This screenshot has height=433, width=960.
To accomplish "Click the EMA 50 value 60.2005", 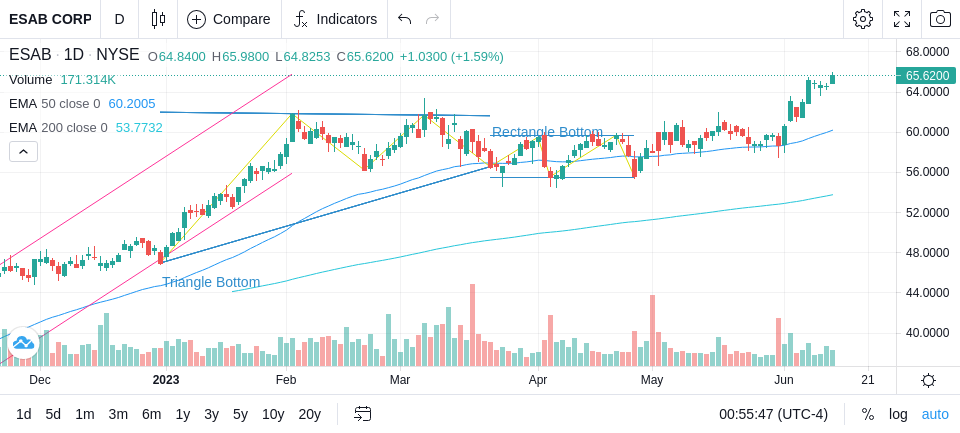I will [x=132, y=104].
